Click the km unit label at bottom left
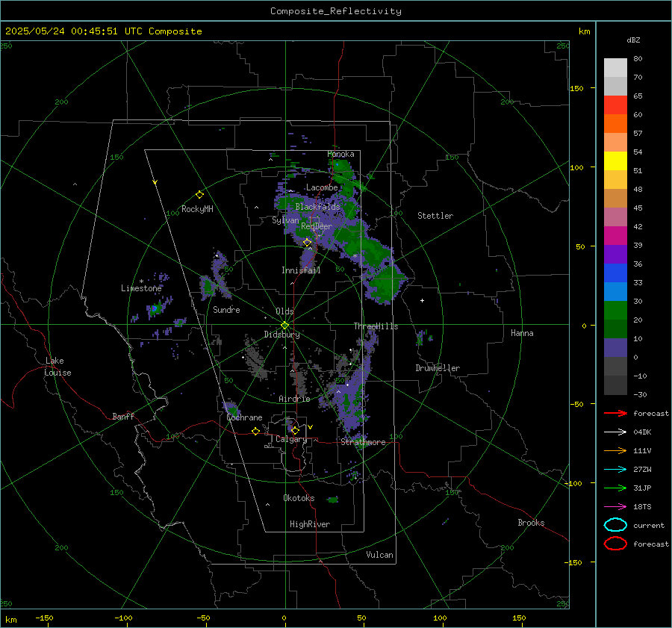 11,620
